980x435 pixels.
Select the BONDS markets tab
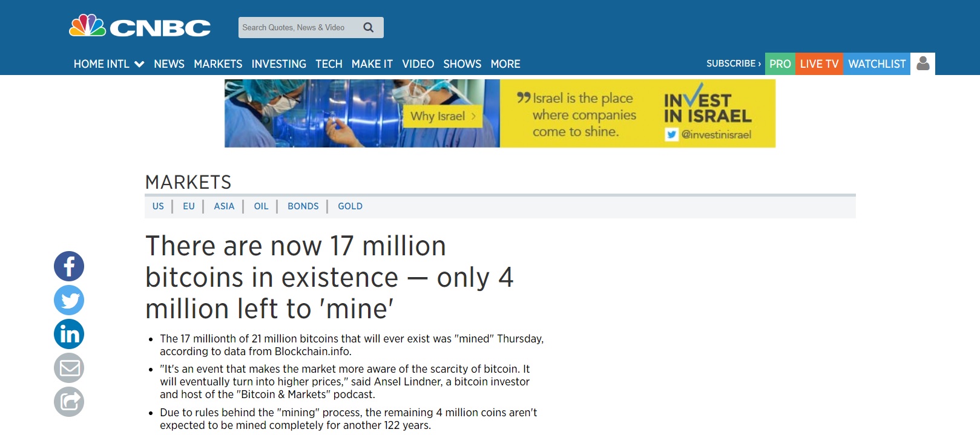click(303, 206)
